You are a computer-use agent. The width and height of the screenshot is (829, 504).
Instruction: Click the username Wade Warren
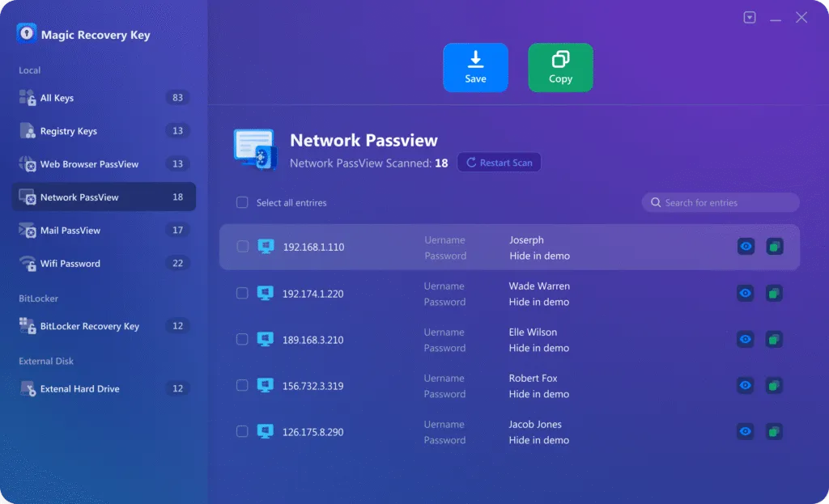point(539,286)
